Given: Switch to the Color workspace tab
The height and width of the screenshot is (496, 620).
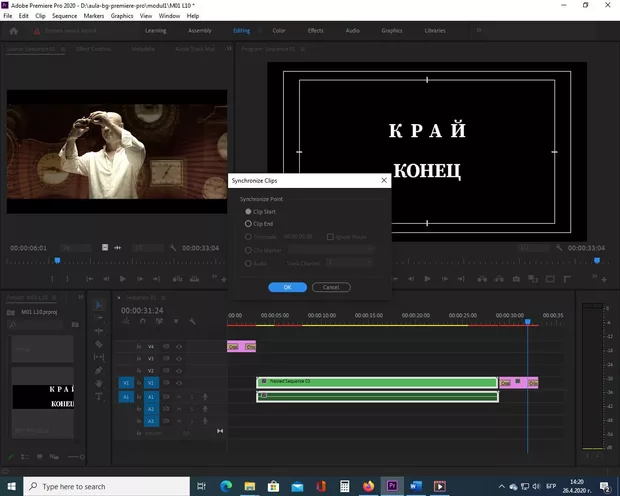Looking at the screenshot, I should [x=279, y=31].
